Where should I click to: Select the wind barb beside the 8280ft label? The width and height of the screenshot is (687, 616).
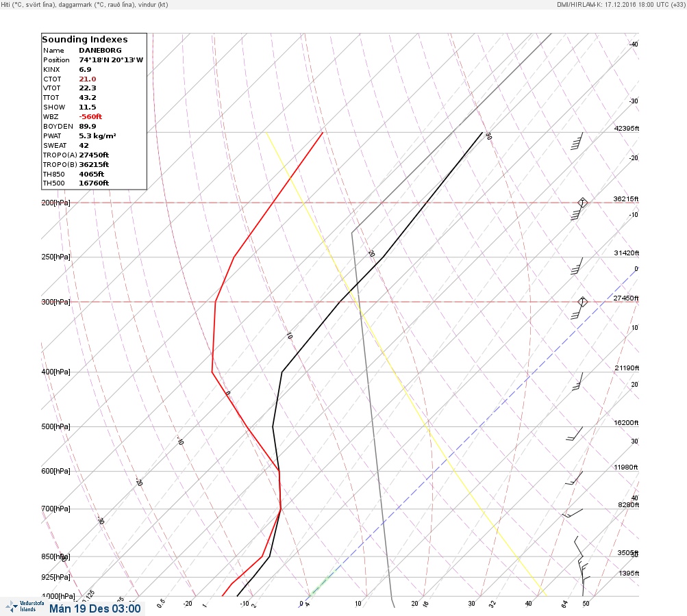click(573, 513)
